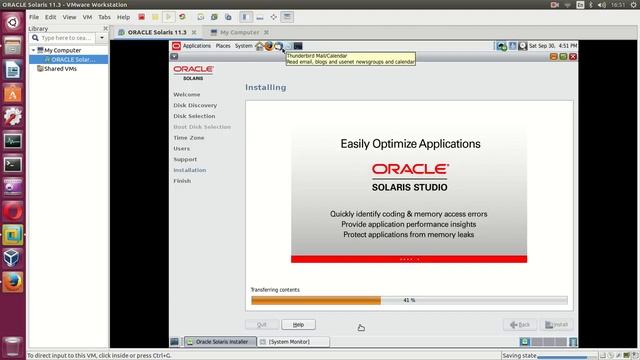Open LibreOffice Writer from the launcher

[x=13, y=70]
